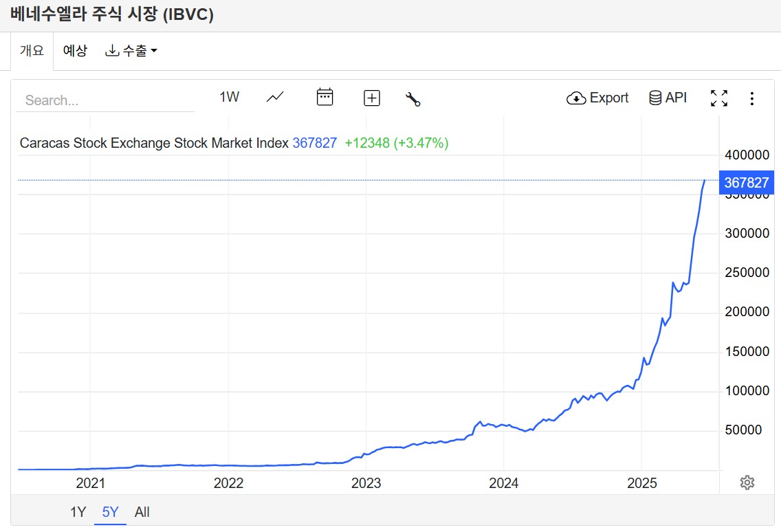Image resolution: width=781 pixels, height=532 pixels.
Task: Click the 2023 marker on time axis
Action: pos(366,483)
